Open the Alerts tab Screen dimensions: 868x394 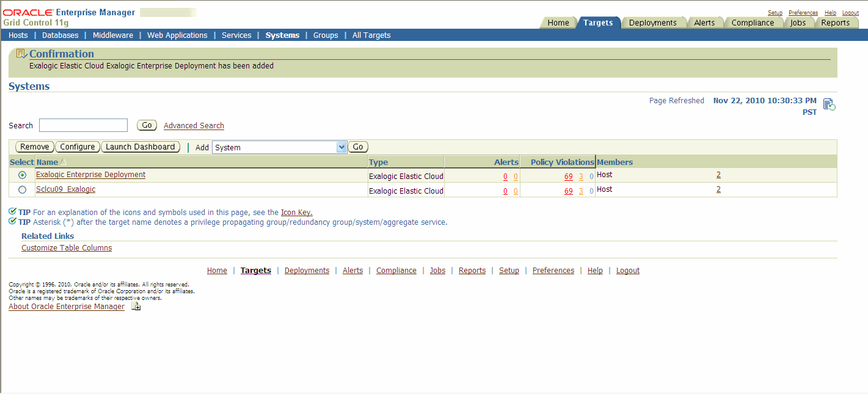pyautogui.click(x=704, y=23)
